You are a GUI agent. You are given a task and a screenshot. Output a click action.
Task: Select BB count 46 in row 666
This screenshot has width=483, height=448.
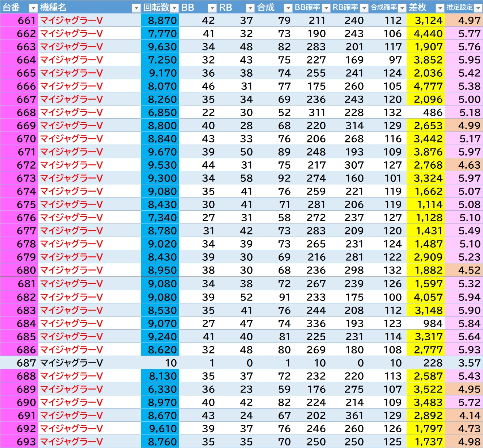pos(198,86)
